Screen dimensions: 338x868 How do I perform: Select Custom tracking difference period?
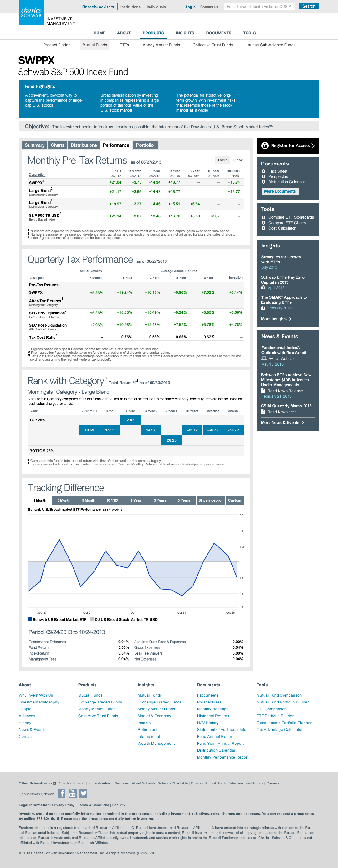click(234, 500)
